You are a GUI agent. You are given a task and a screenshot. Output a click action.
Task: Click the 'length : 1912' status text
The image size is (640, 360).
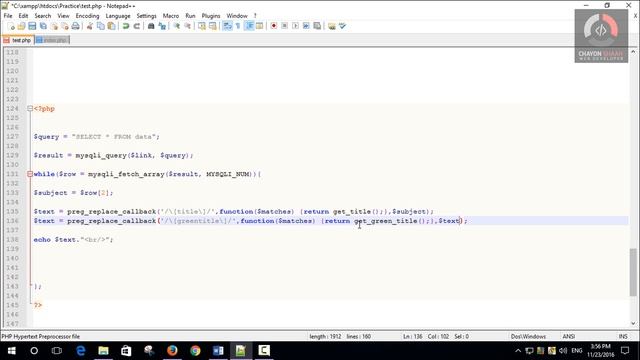pyautogui.click(x=325, y=337)
